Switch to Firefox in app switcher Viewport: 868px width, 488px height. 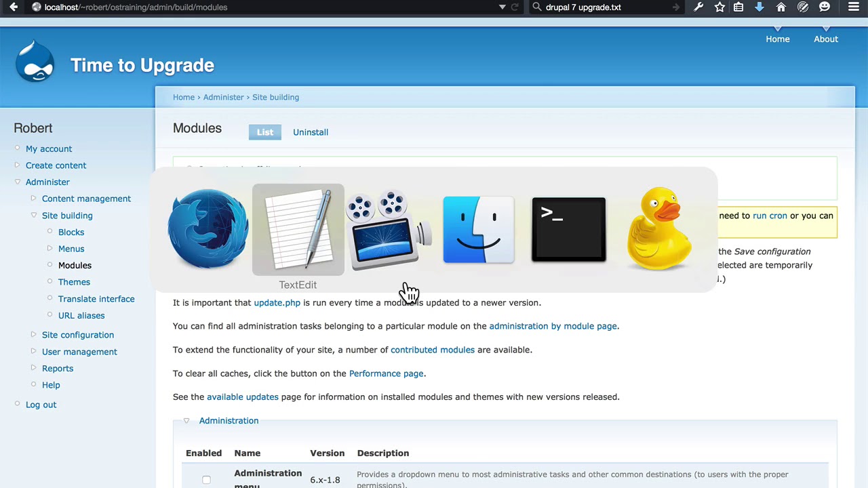(208, 230)
